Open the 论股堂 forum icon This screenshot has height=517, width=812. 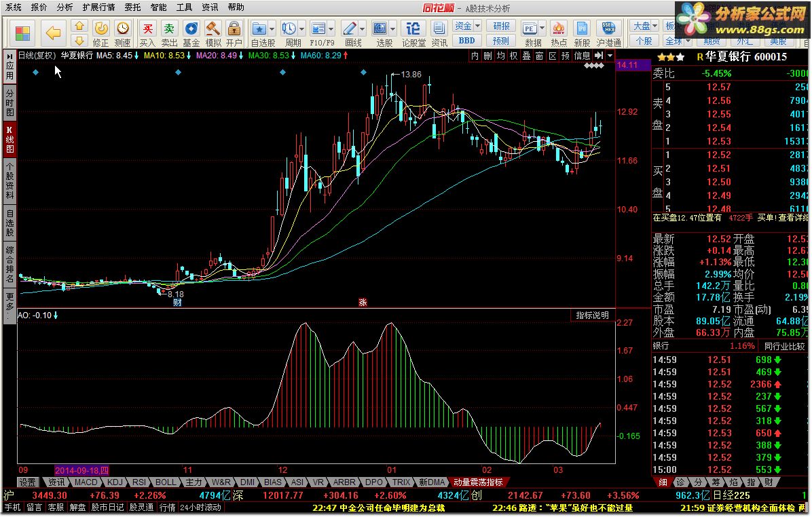click(x=413, y=28)
